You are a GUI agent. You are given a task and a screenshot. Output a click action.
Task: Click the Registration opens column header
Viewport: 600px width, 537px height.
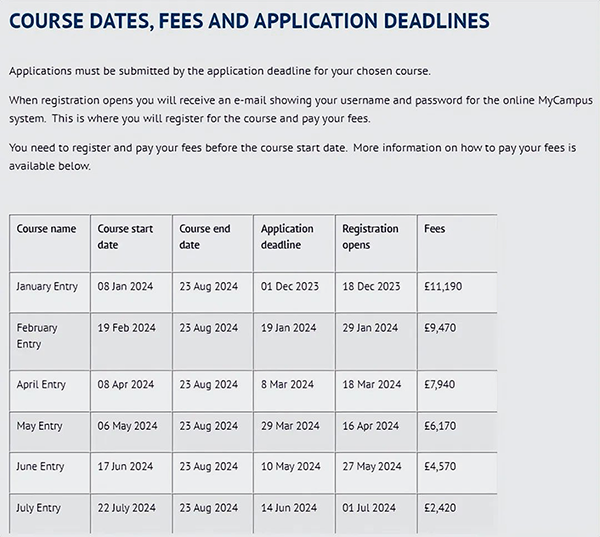[370, 236]
